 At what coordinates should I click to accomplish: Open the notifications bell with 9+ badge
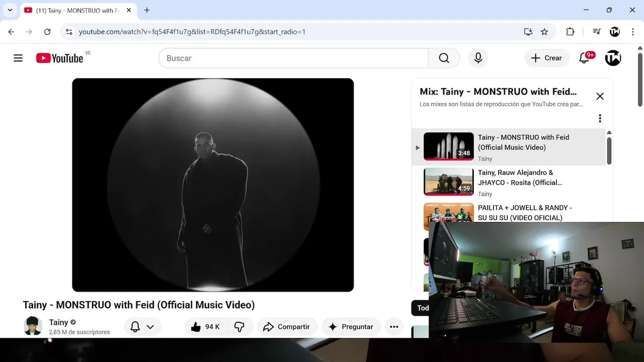click(585, 58)
